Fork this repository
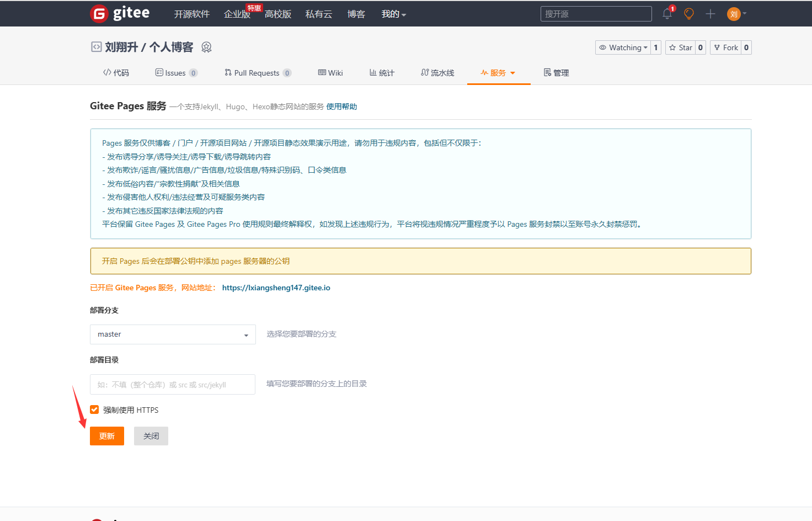Screen dimensions: 812x521 point(725,47)
